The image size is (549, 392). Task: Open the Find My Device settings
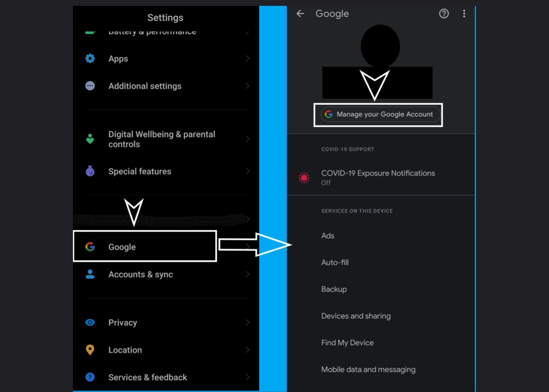347,342
